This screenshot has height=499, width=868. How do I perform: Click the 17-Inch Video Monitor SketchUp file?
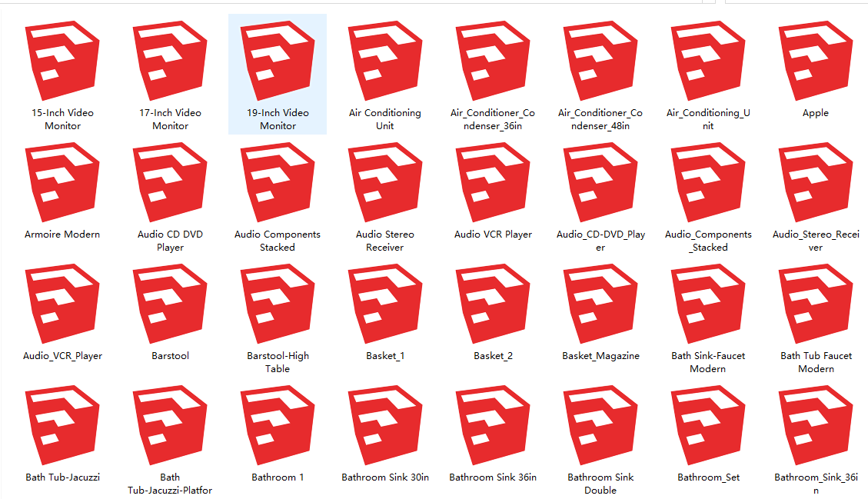[x=170, y=60]
